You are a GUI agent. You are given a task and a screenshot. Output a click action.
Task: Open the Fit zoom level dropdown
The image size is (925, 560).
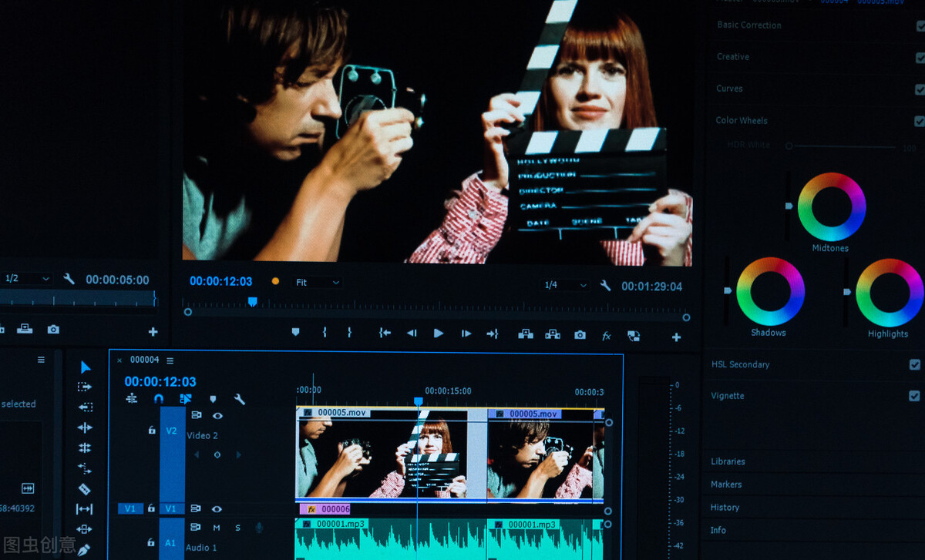click(318, 283)
